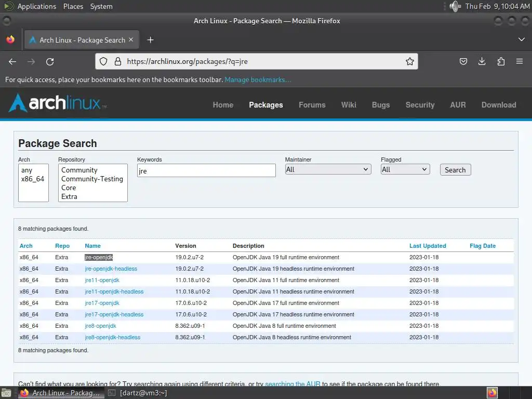Click the Keywords input field

pyautogui.click(x=206, y=170)
